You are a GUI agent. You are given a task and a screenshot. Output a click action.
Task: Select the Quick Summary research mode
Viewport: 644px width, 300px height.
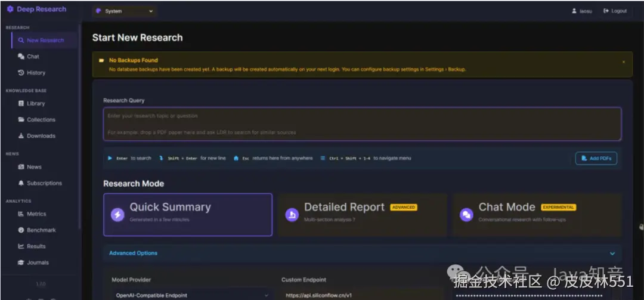tap(188, 215)
